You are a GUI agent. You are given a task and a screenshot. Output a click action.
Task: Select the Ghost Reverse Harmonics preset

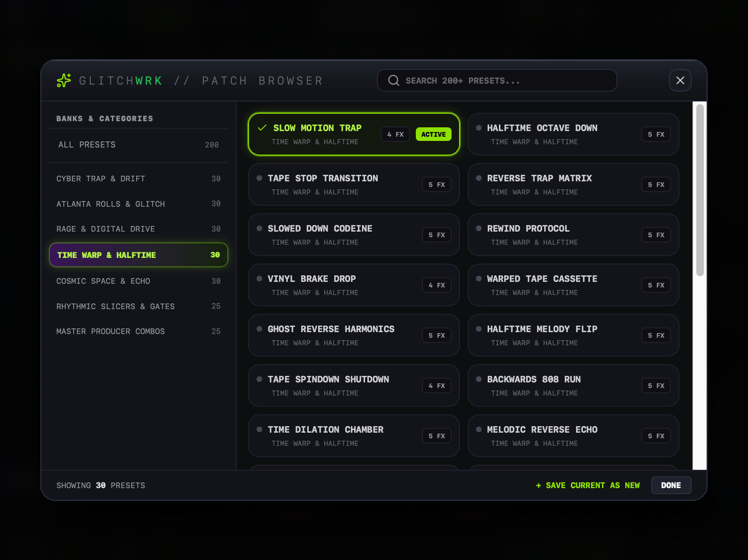point(354,335)
